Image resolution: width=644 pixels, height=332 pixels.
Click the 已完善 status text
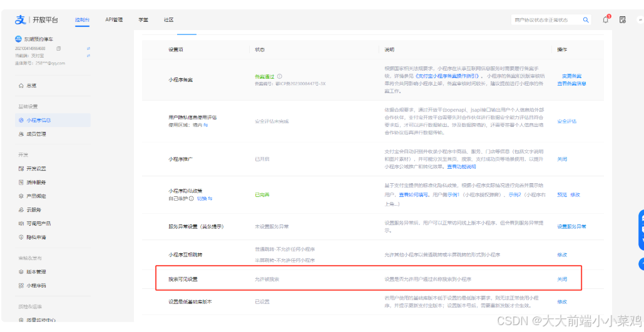(262, 195)
